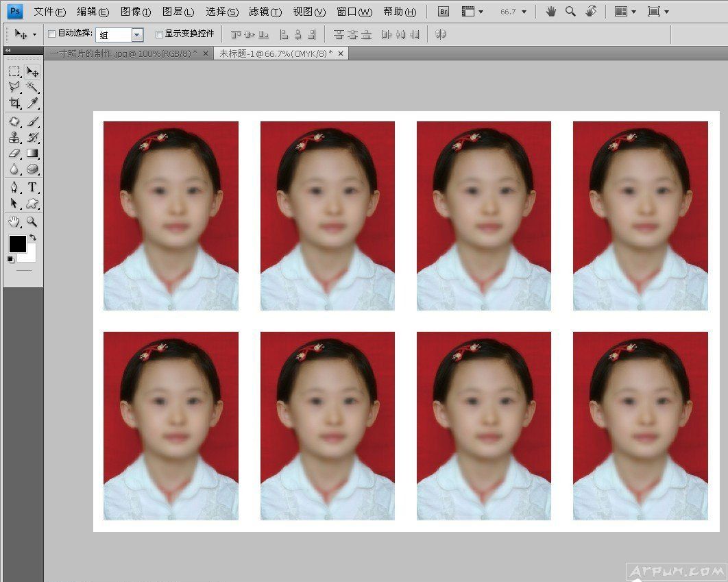Enable the 自动选择 checkbox
Image resolution: width=728 pixels, height=582 pixels.
52,34
